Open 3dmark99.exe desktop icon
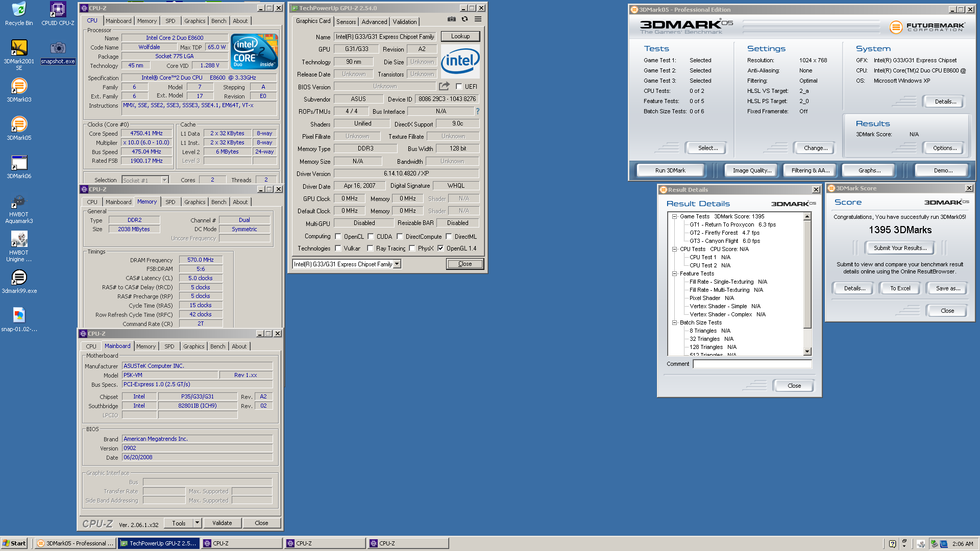This screenshot has width=980, height=551. coord(19,282)
